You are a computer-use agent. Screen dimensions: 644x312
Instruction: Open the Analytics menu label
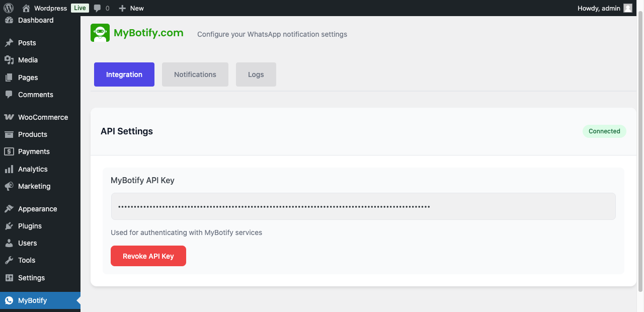(33, 169)
